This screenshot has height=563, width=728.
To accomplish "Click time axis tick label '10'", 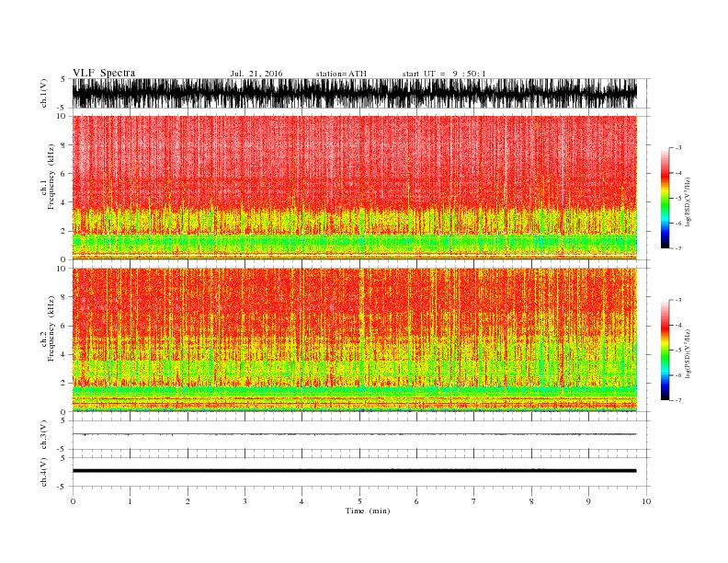I will tap(646, 501).
